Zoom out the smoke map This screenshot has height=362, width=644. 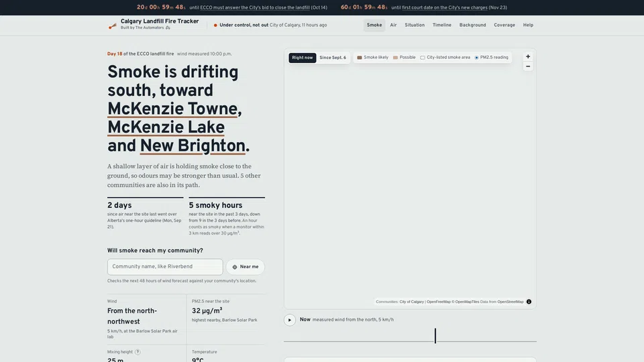528,66
